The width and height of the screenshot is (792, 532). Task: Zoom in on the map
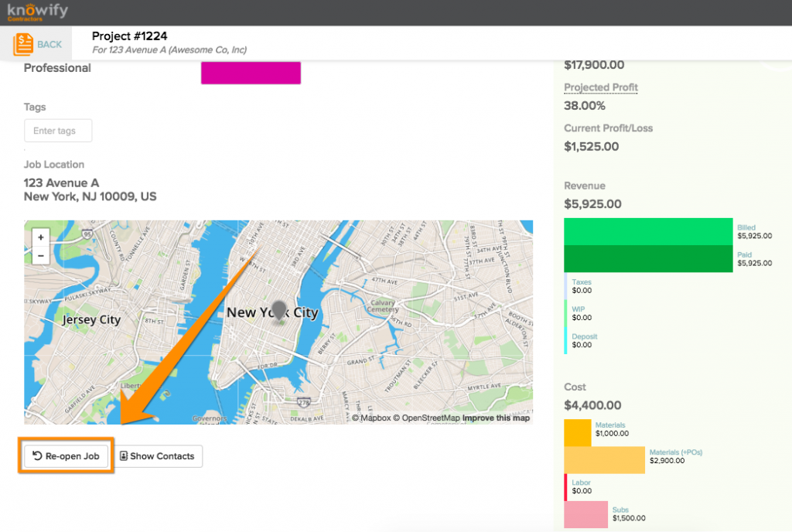click(x=40, y=237)
